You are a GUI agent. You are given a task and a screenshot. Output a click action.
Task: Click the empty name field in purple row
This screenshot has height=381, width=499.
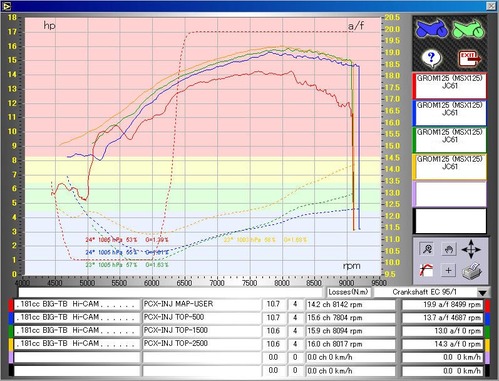[77, 357]
